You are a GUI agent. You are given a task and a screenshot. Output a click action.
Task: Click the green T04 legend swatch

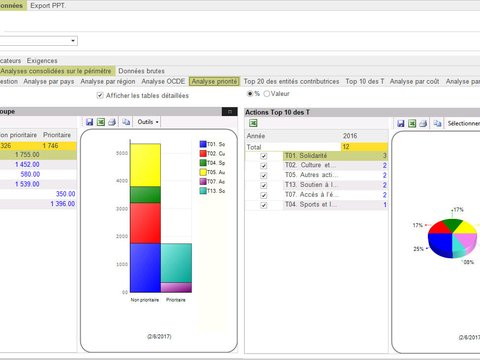click(x=203, y=163)
